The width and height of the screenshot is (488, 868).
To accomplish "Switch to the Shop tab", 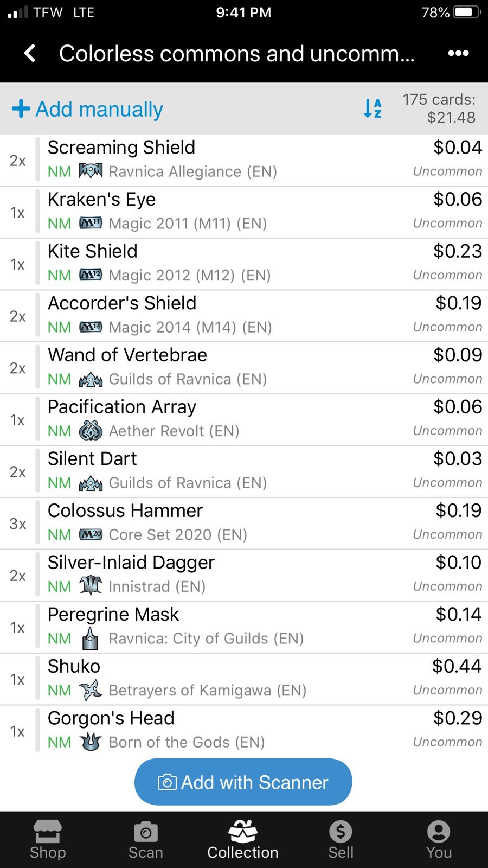I will (x=48, y=840).
